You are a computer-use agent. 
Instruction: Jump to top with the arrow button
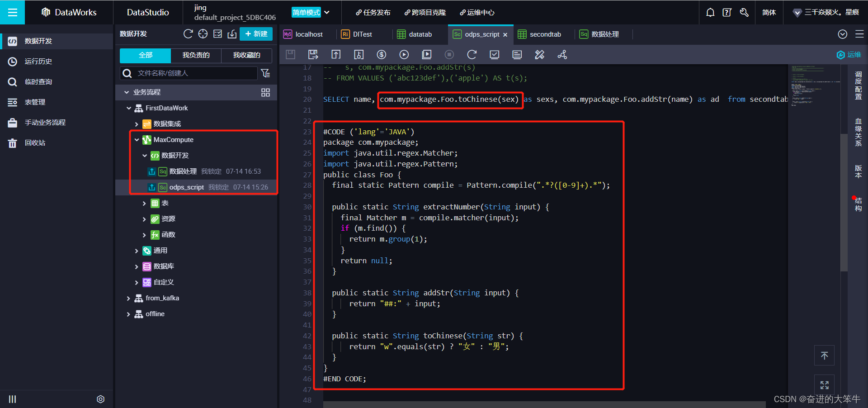[x=825, y=356]
